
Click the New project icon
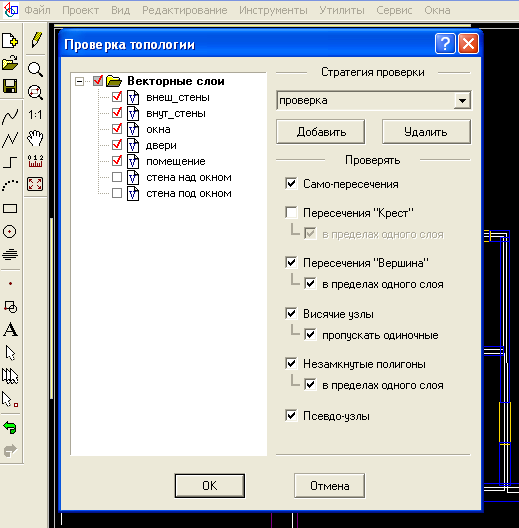[x=10, y=41]
